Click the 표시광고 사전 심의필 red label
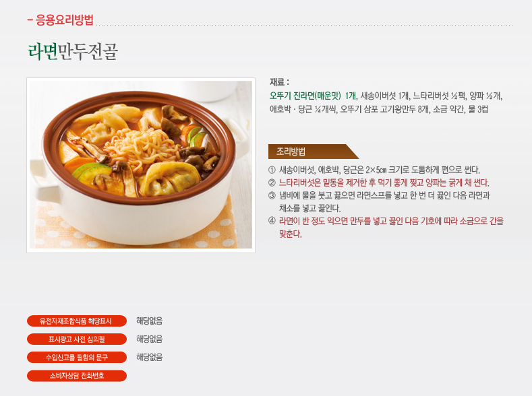Screen dimensions: 532x396 tap(77, 339)
